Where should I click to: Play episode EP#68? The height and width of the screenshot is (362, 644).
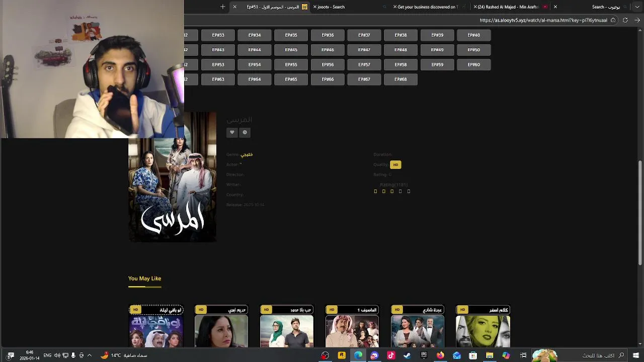point(400,79)
